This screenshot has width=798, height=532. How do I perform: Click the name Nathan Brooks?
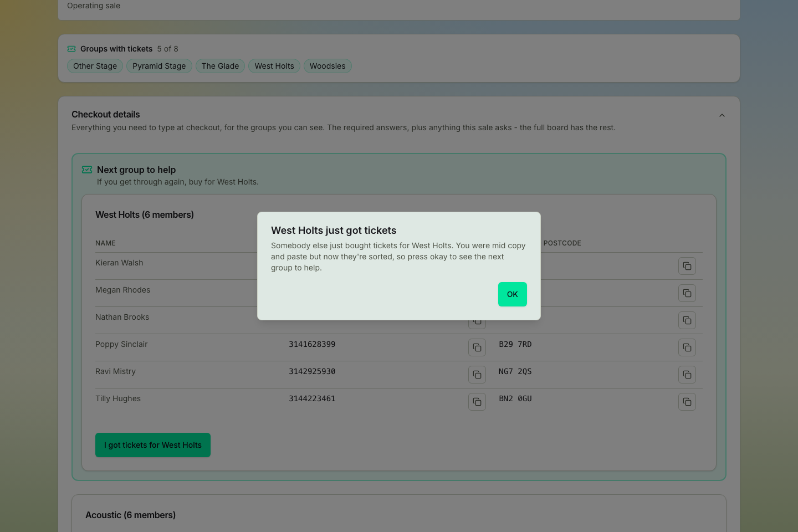(x=122, y=317)
